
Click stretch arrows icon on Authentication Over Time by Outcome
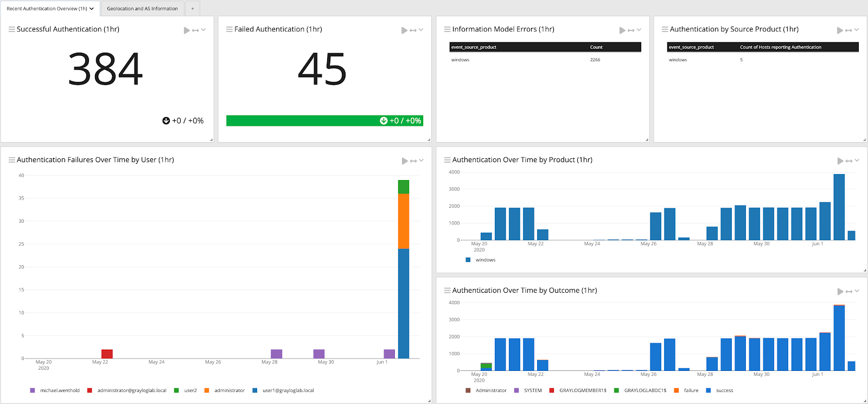click(849, 292)
